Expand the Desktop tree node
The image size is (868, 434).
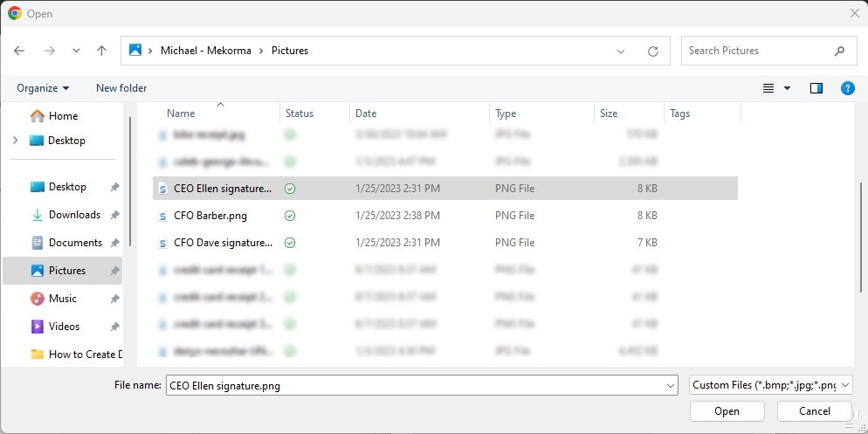pos(15,140)
